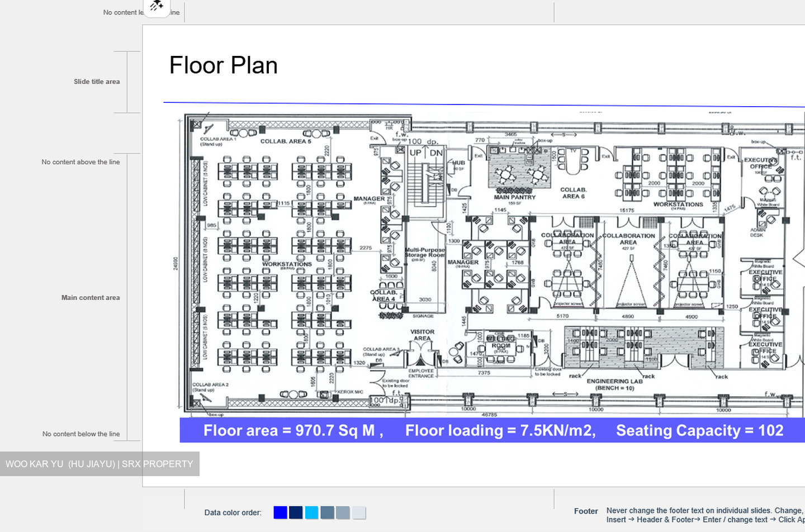Choose the slate blue data color swatch
805x532 pixels.
click(x=328, y=512)
